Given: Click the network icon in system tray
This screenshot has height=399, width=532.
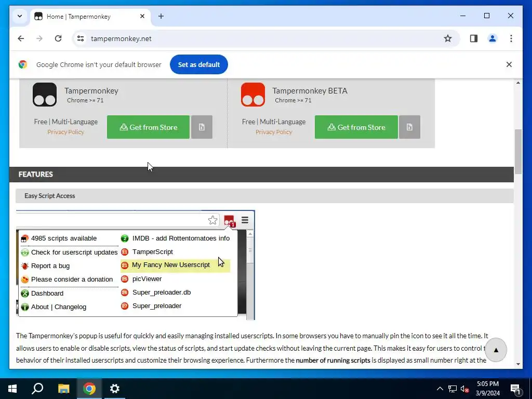Looking at the screenshot, I should point(453,389).
